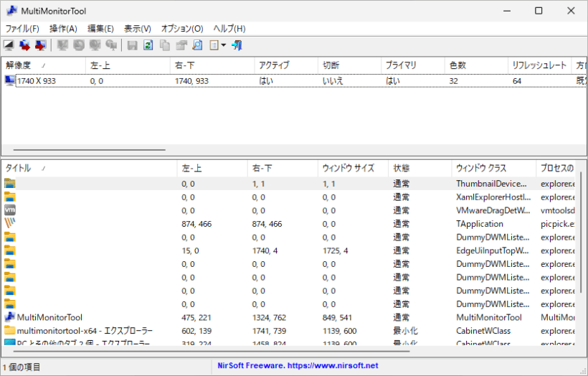Click the properties toolbar icon
Image resolution: width=588 pixels, height=376 pixels.
pos(181,45)
